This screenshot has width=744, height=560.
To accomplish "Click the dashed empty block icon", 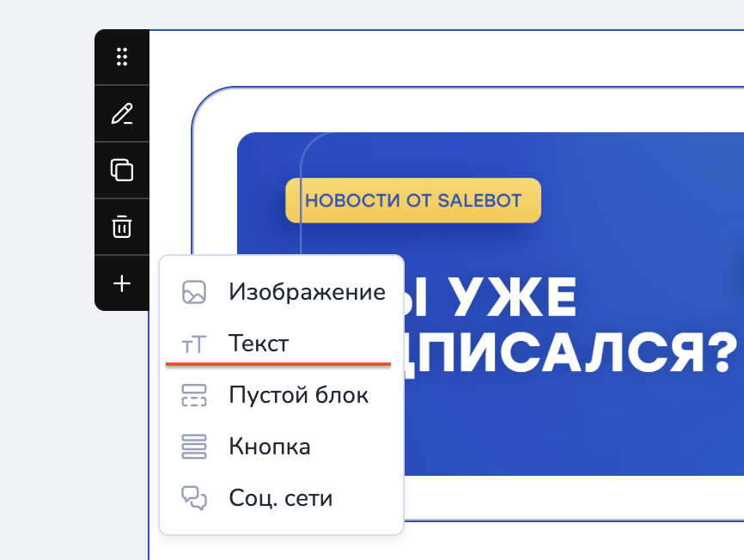I will coord(194,396).
